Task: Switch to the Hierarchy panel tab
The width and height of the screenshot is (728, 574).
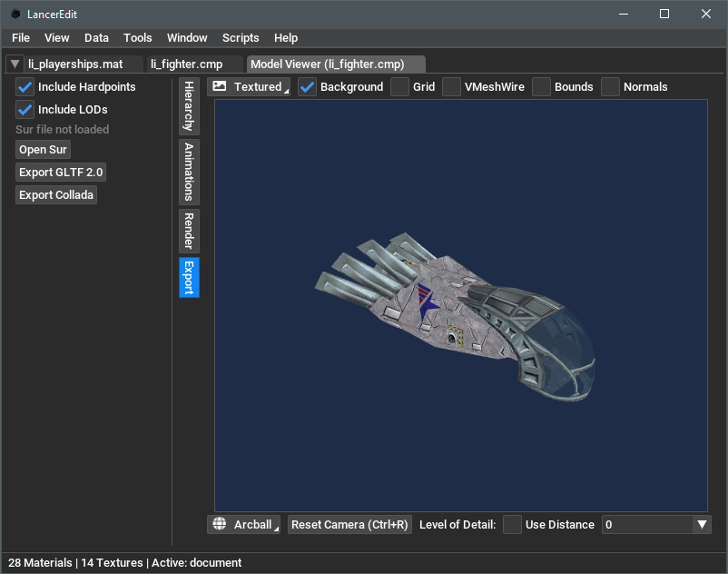Action: click(x=188, y=106)
